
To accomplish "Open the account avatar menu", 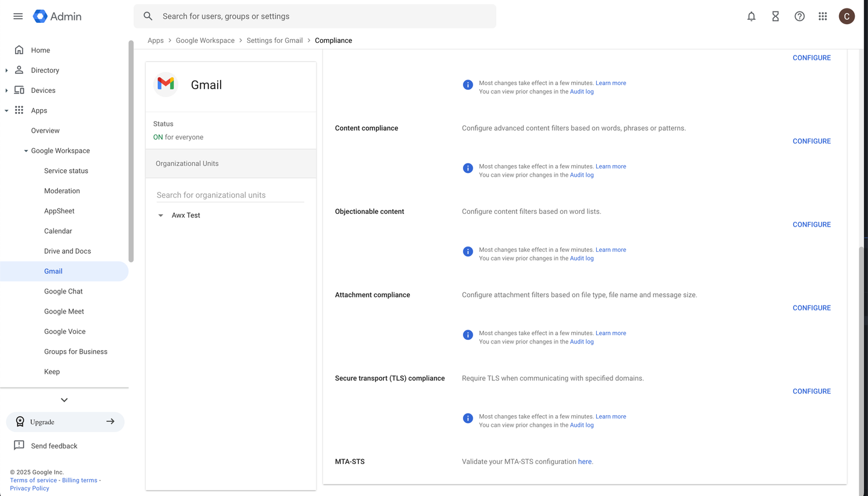I will coord(847,16).
